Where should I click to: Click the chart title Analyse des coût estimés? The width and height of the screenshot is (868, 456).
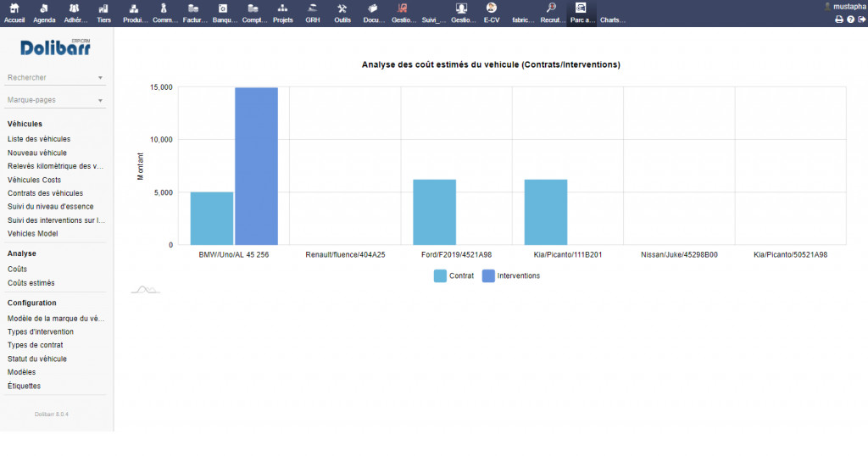(491, 64)
